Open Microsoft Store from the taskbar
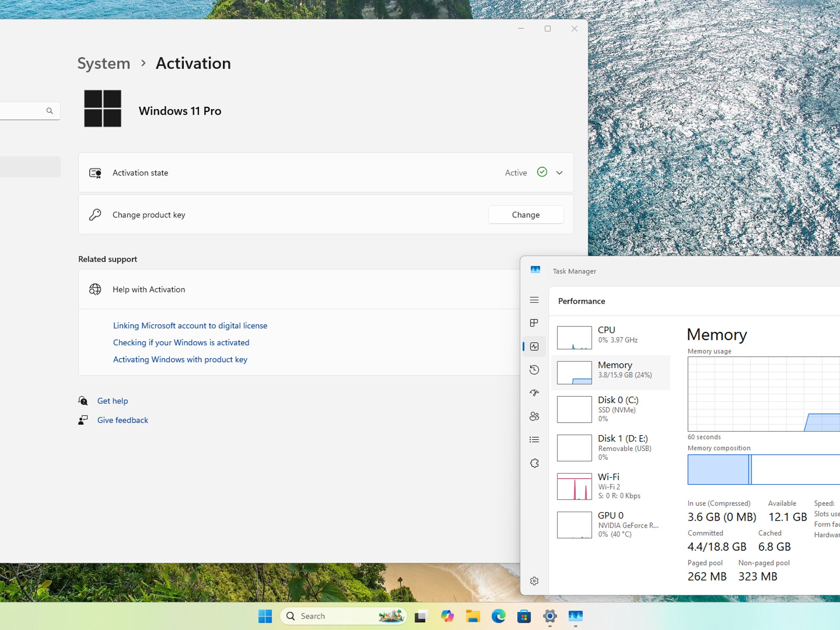This screenshot has width=840, height=630. (524, 616)
